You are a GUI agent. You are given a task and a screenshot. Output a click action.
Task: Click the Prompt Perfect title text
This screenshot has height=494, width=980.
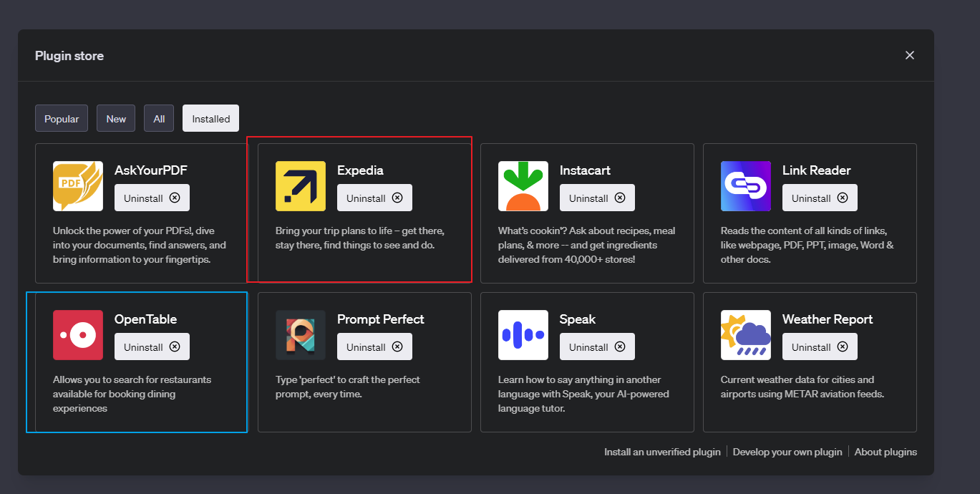tap(381, 319)
